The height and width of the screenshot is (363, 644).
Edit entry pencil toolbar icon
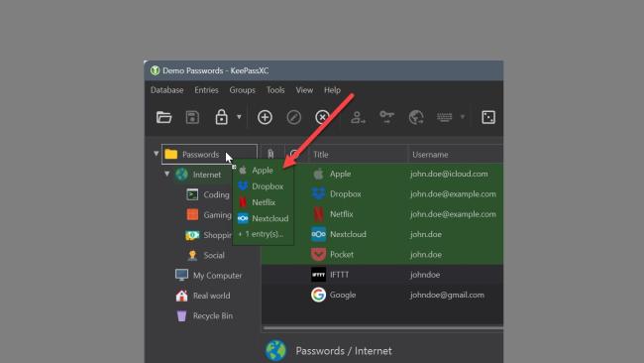coord(293,118)
